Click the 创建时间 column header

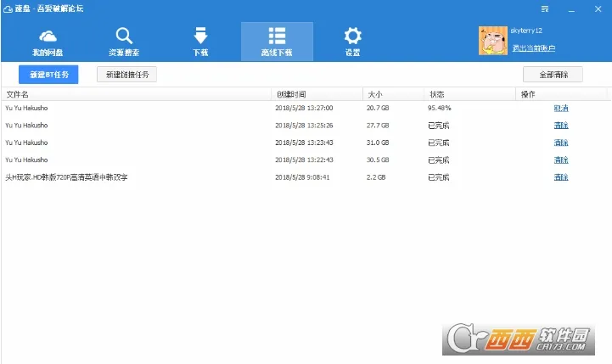coord(317,94)
